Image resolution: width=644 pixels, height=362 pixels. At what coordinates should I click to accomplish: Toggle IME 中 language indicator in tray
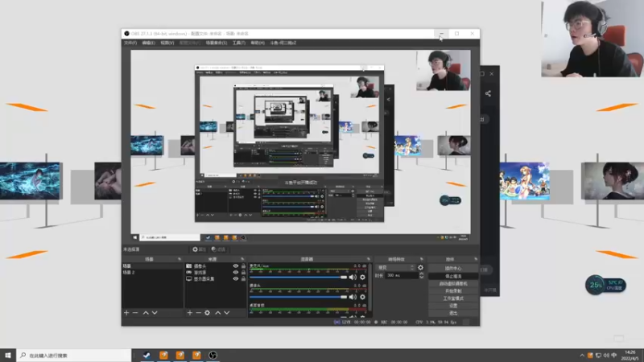(x=614, y=356)
